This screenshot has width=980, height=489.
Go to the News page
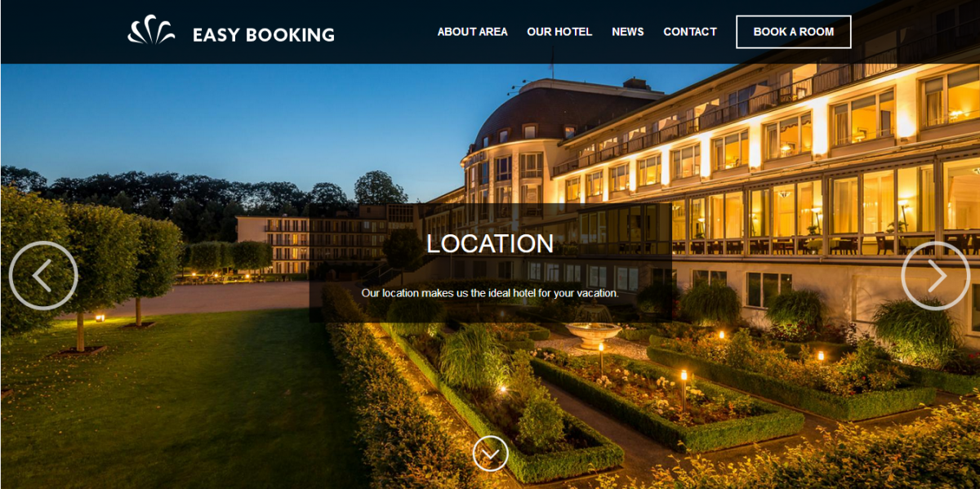click(628, 32)
